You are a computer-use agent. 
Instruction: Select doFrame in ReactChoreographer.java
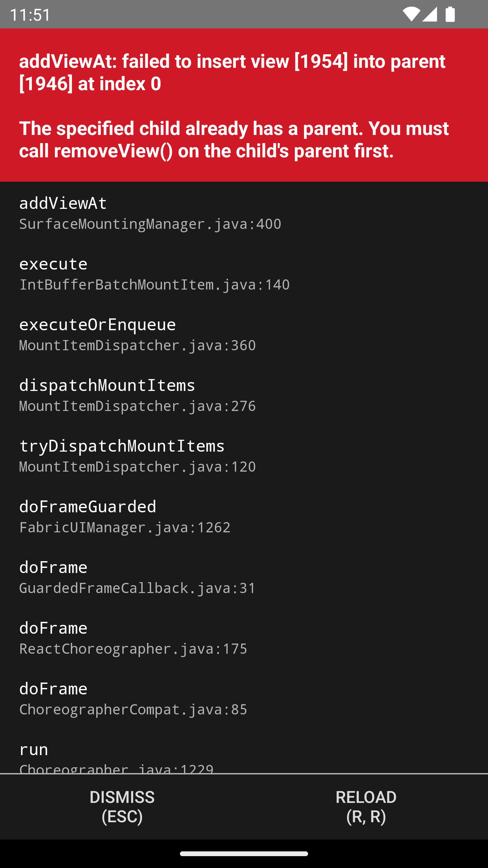tap(53, 627)
